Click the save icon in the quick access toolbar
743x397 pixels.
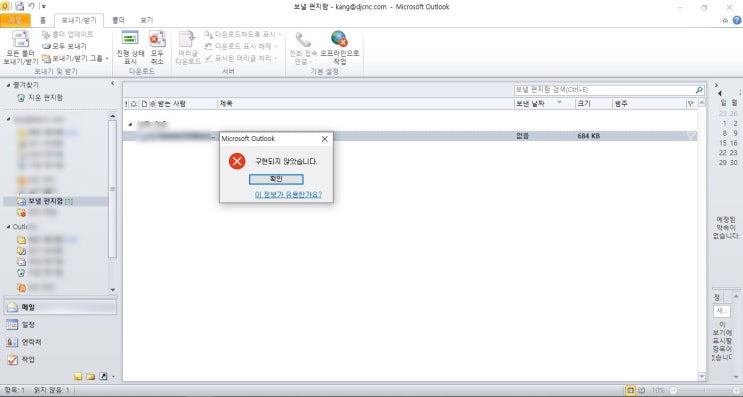pos(19,6)
